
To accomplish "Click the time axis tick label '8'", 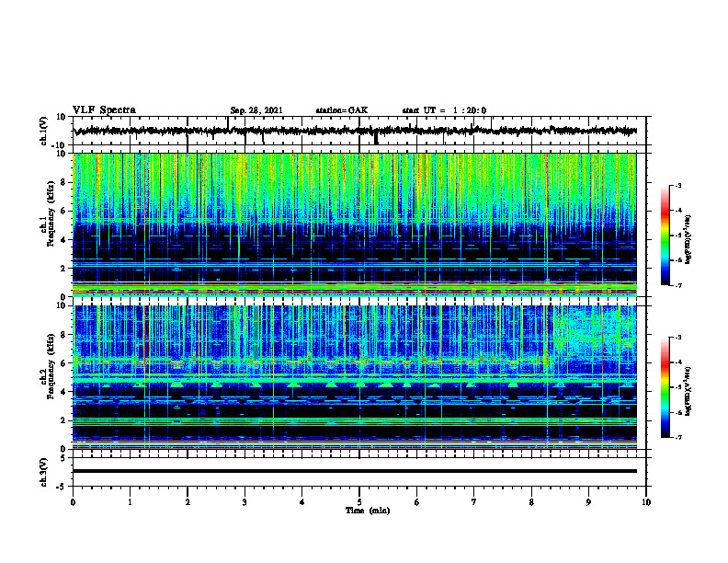I will coord(531,502).
